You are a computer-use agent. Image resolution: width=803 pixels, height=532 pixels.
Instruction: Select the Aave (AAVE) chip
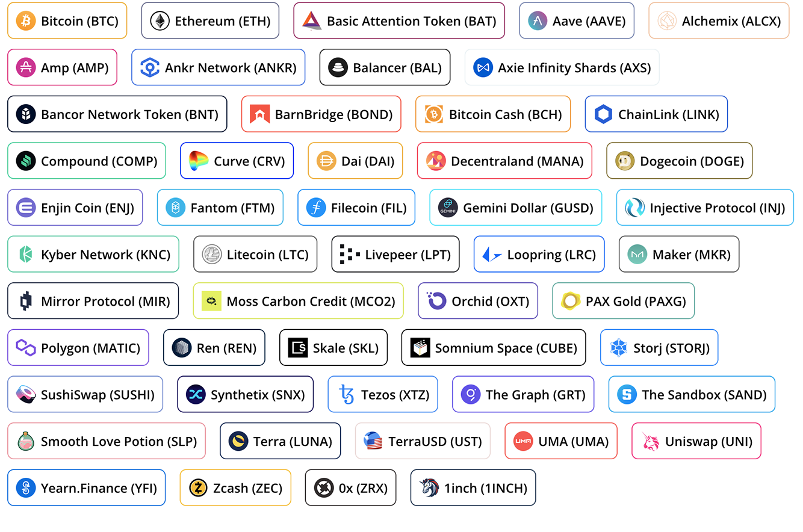tap(577, 20)
